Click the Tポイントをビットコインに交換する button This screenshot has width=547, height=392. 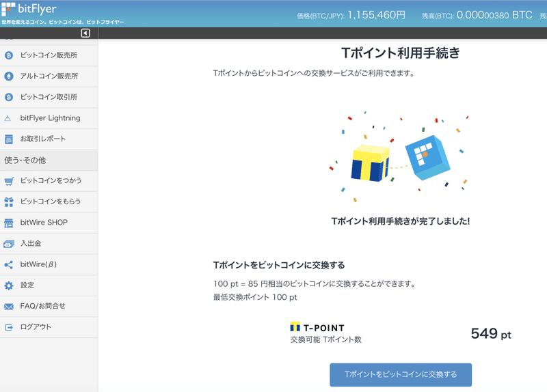(x=401, y=374)
